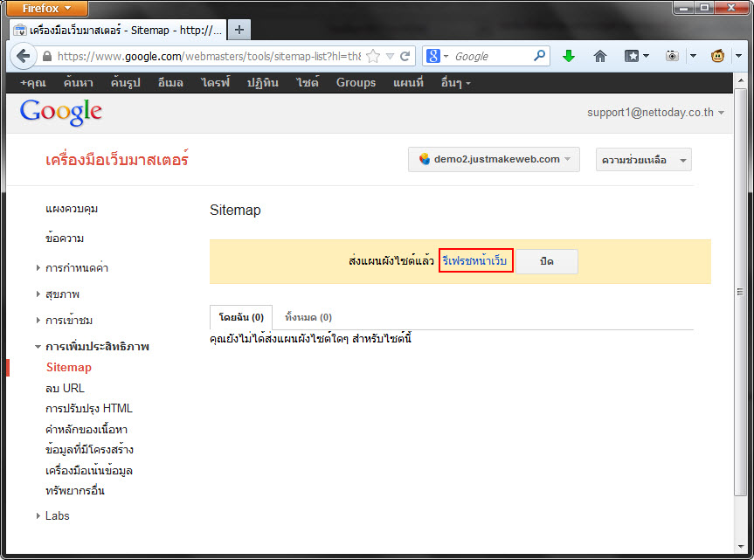Expand the การกำหนดค่า sidebar section

tap(38, 267)
